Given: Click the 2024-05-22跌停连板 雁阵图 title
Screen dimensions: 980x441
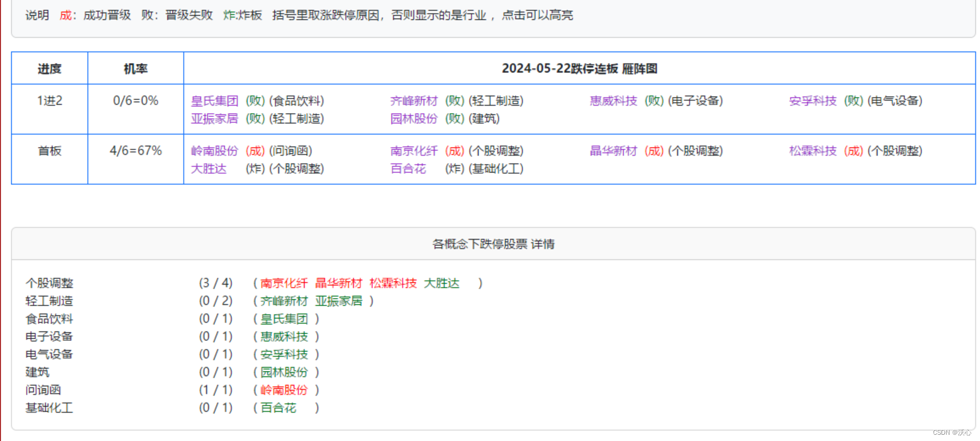Looking at the screenshot, I should tap(579, 69).
